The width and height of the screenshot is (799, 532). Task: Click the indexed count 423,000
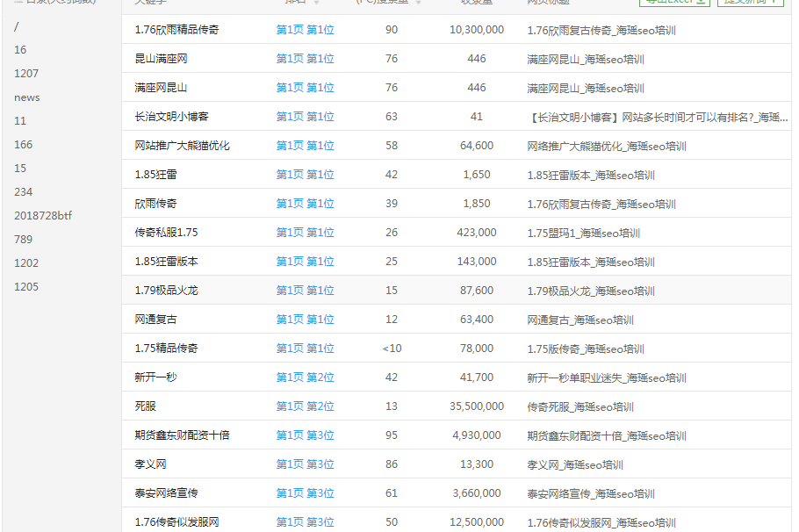[x=477, y=233]
